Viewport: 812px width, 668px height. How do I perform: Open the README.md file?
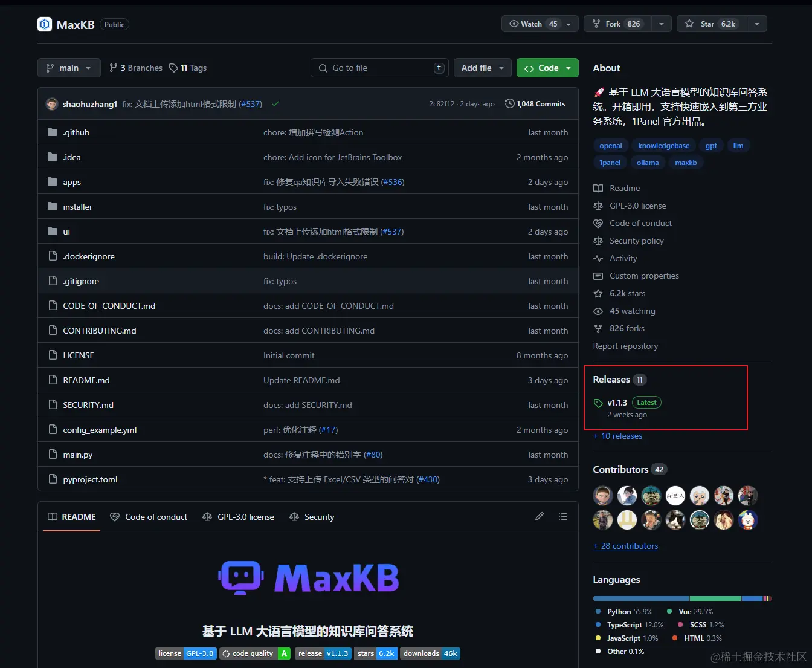point(86,380)
